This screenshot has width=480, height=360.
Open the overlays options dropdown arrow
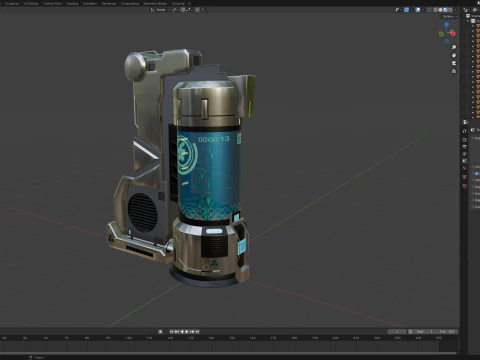coord(423,10)
